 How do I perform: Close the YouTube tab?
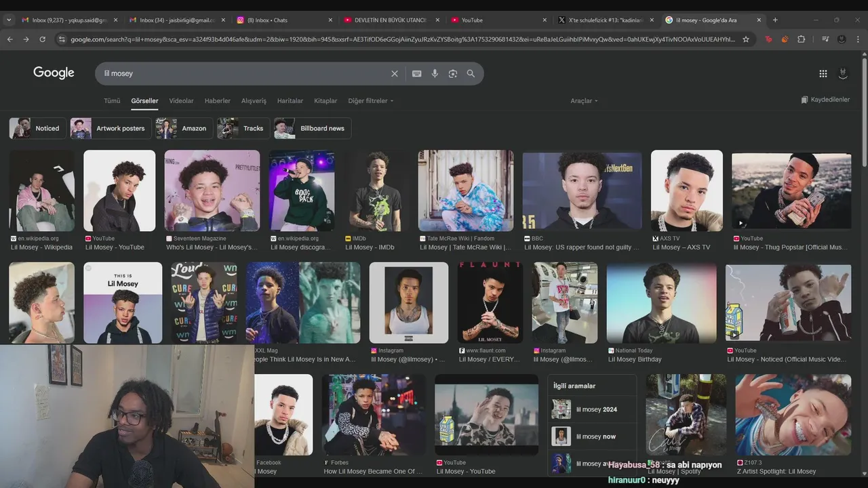coord(545,20)
